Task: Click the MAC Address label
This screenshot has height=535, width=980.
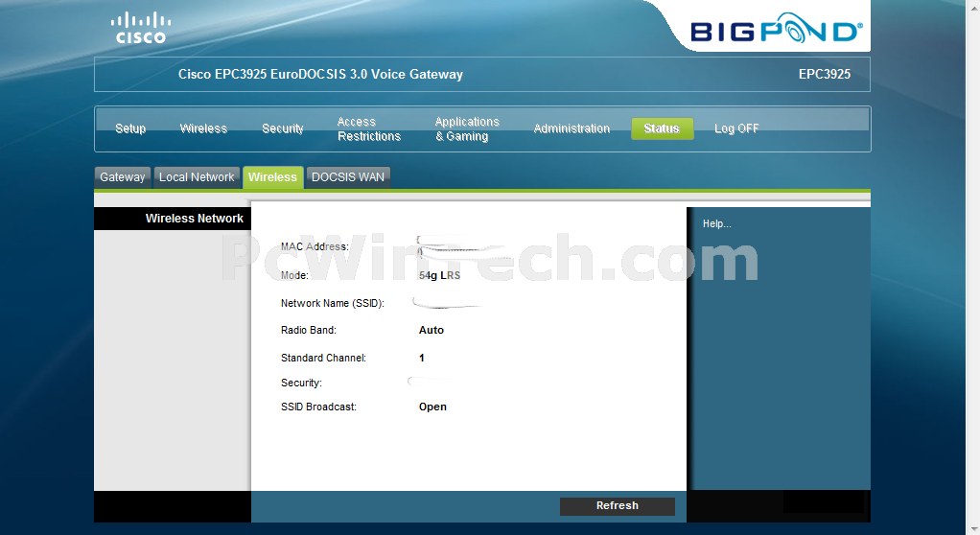Action: 315,246
